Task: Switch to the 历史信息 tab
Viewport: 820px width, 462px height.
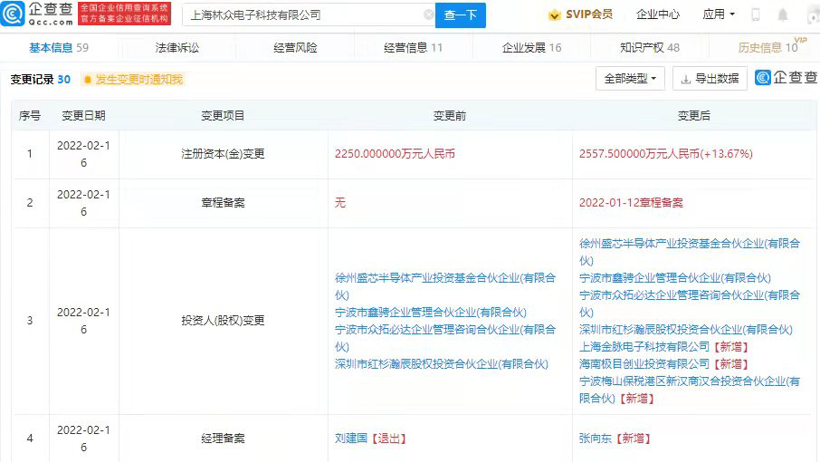Action: 768,48
